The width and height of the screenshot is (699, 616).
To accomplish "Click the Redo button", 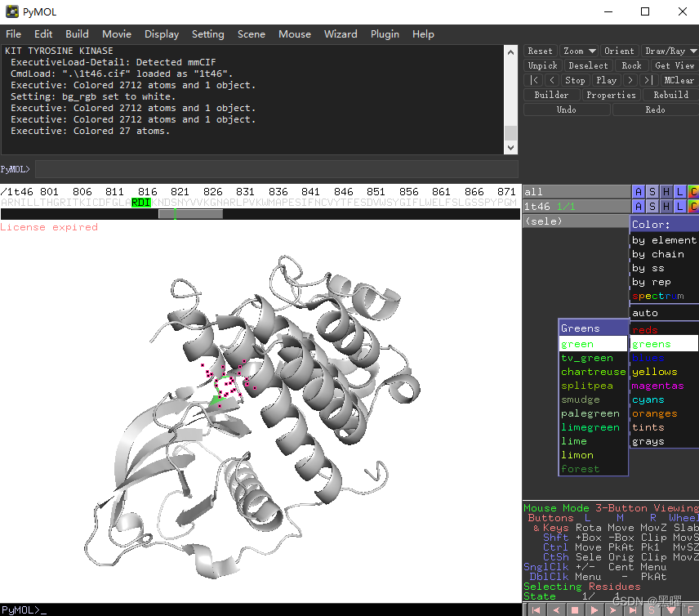I will coord(655,109).
